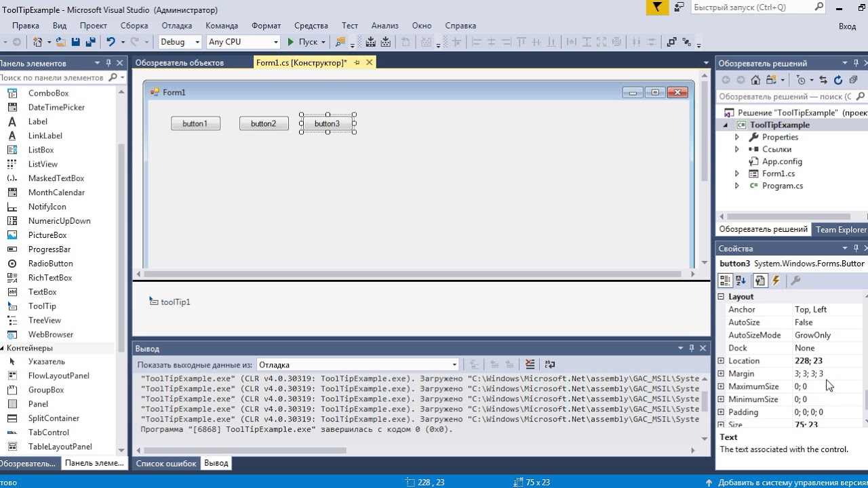Screen dimensions: 868x488
Task: Switch to Список ошибок tab
Action: [166, 464]
